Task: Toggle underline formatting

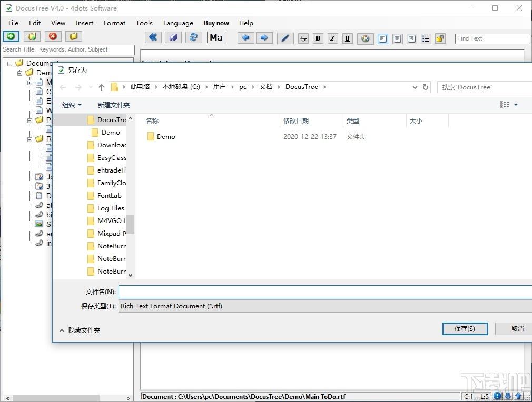Action: pyautogui.click(x=347, y=38)
